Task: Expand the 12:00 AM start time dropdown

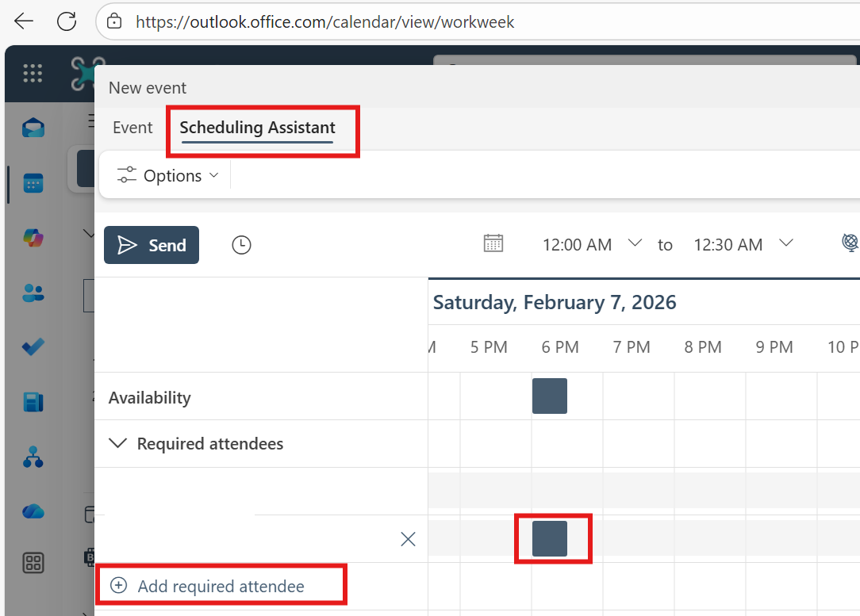Action: click(635, 243)
